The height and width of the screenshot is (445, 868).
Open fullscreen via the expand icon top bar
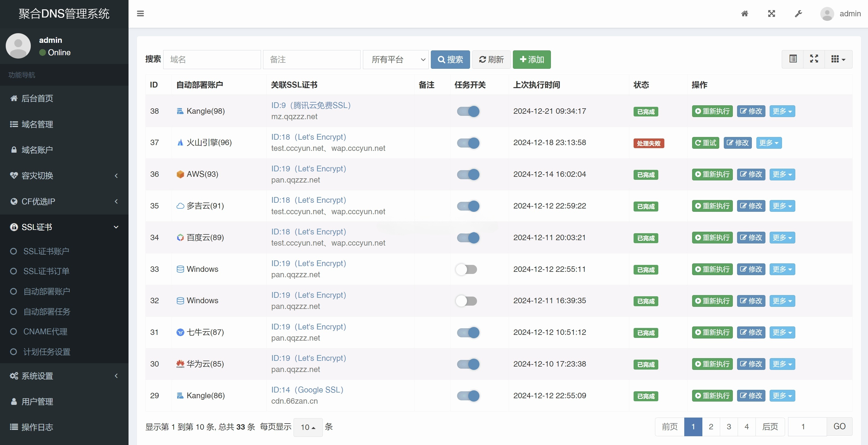point(772,14)
